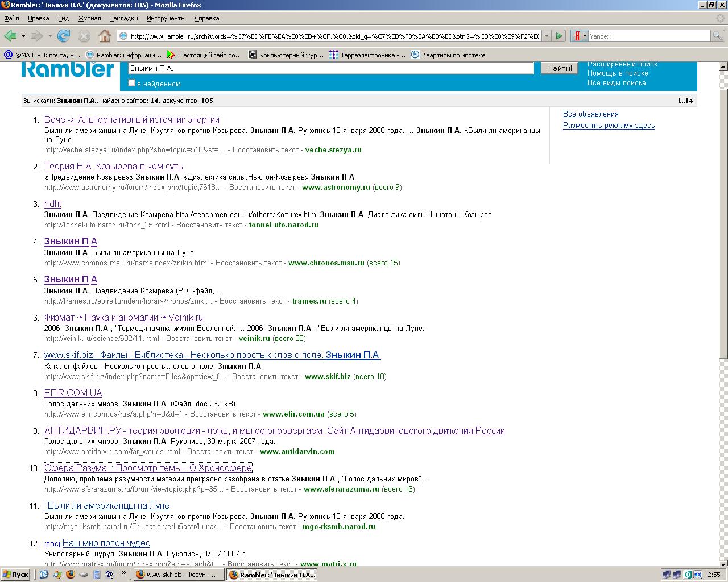Click the 'Все объявления' link
The height and width of the screenshot is (582, 728).
[x=590, y=114]
